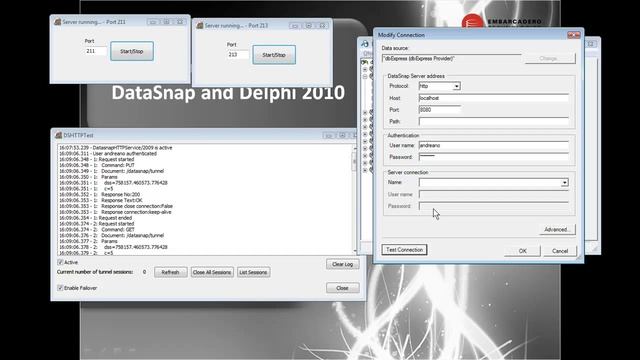Click the Close button in DSHTTPTest
The image size is (640, 360).
click(x=342, y=288)
